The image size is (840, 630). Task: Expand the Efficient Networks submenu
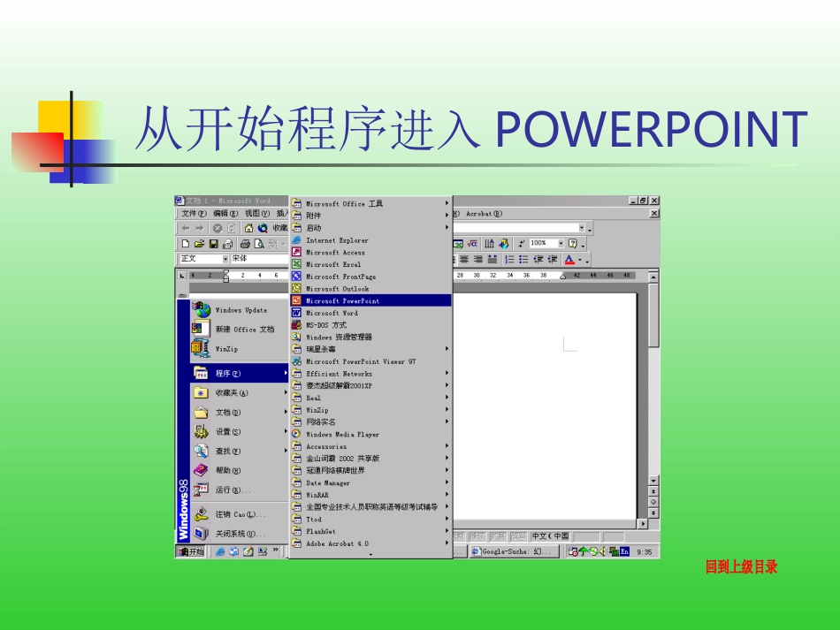pyautogui.click(x=370, y=374)
